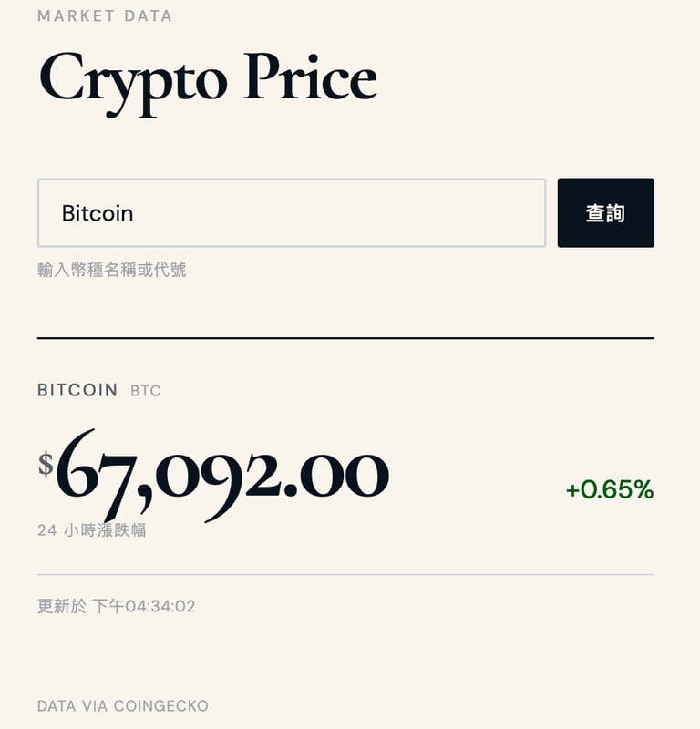
Task: Click the dollar sign before the price
Action: tap(46, 464)
